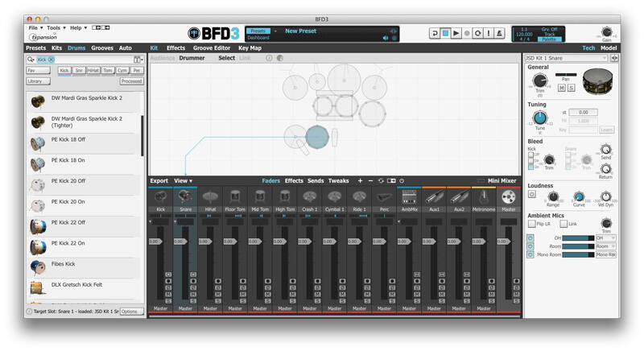Select the Hihat channel icon
Viewport: 644px width, 351px height.
pyautogui.click(x=210, y=197)
